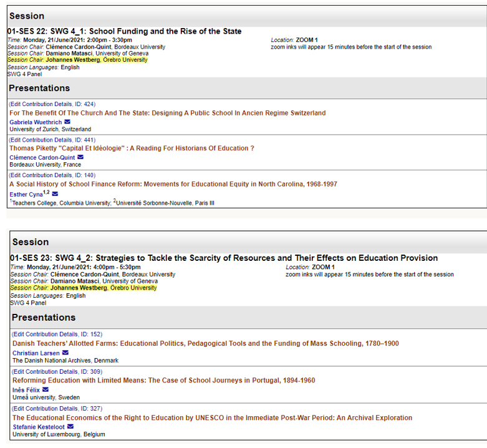Viewport: 487px width, 448px height.
Task: Click author name Esther Cyna
Action: tap(26, 195)
